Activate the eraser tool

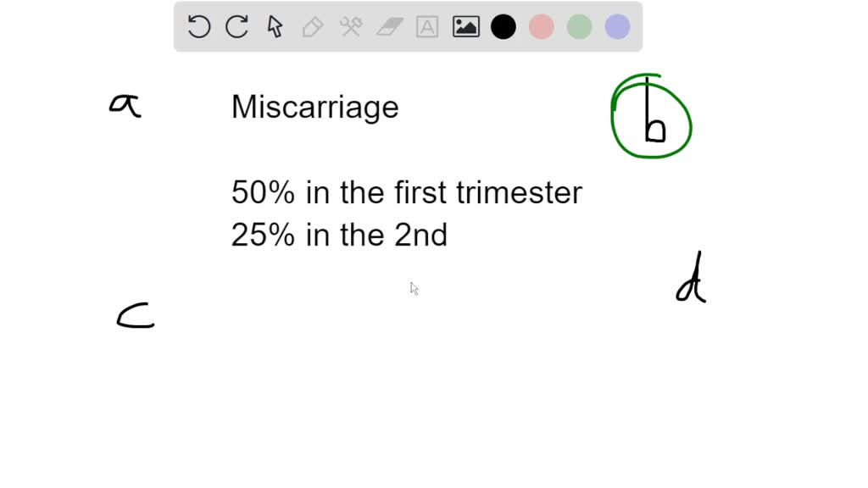coord(389,27)
